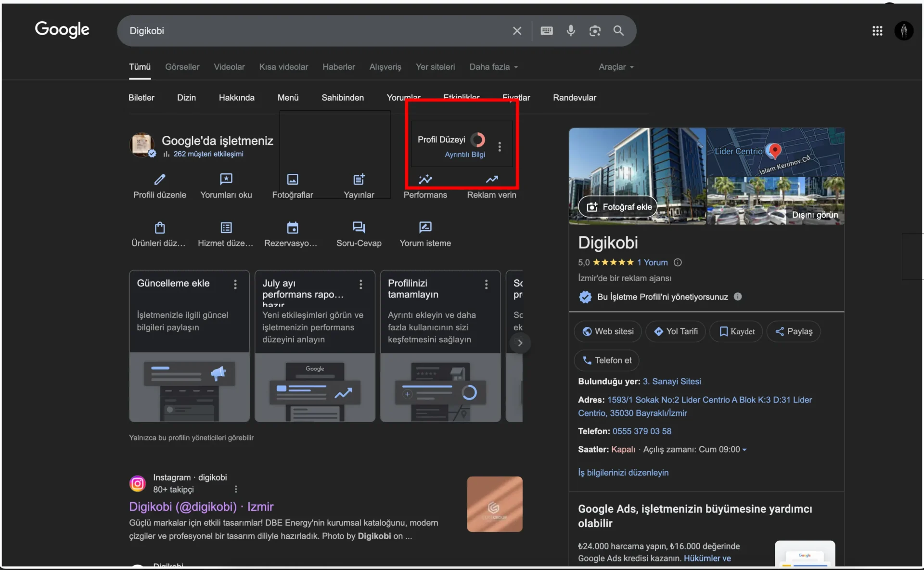Start voice search with the microphone icon

[571, 31]
